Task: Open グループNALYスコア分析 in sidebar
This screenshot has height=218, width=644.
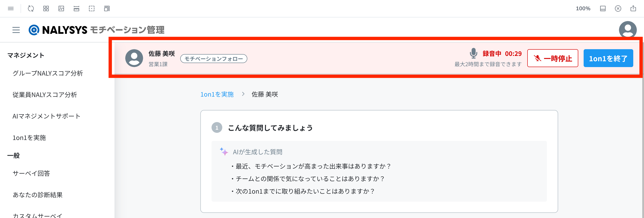Action: tap(48, 73)
